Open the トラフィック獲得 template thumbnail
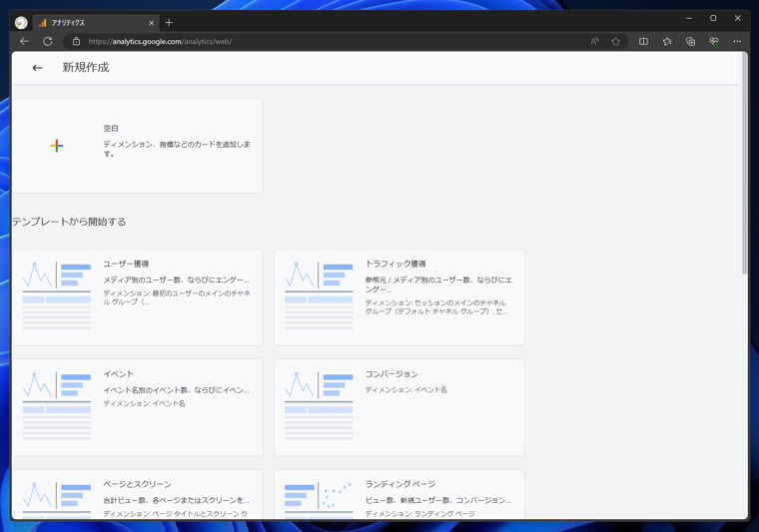759x532 pixels. click(x=319, y=296)
